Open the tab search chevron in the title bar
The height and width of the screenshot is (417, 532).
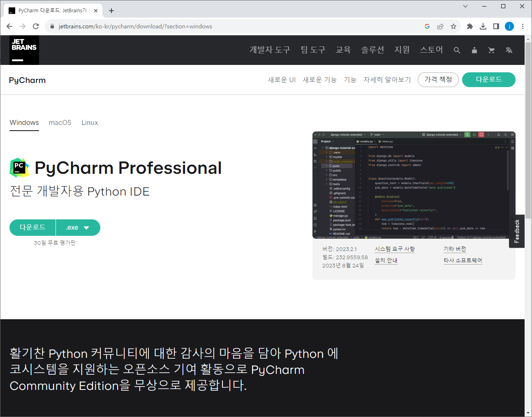click(x=465, y=6)
